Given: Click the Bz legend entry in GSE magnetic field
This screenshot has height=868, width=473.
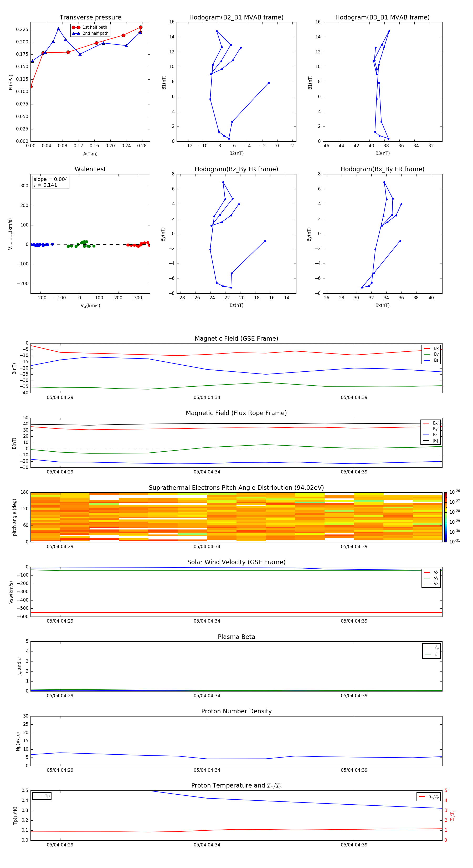Looking at the screenshot, I should (x=431, y=360).
